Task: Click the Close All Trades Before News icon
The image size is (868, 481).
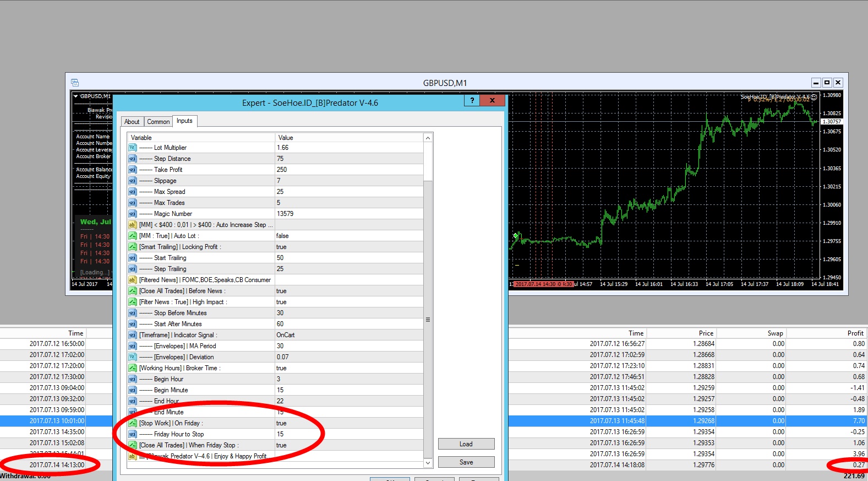Action: click(x=132, y=291)
